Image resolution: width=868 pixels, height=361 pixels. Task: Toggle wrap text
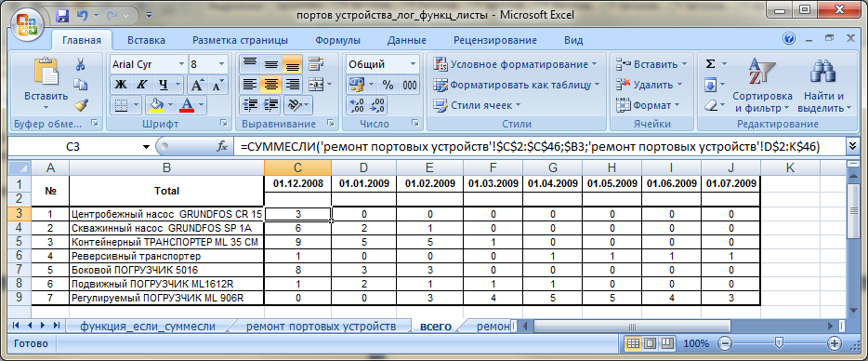tap(316, 64)
